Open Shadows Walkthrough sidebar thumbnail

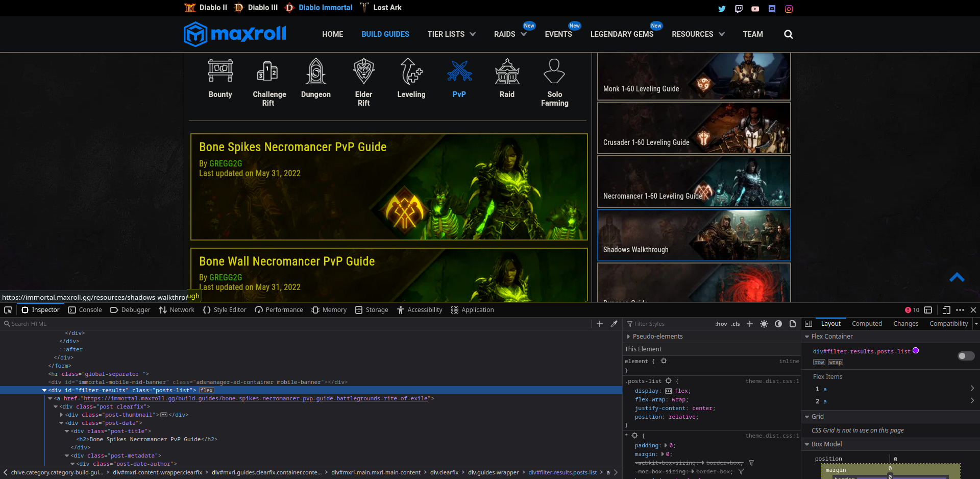[694, 235]
